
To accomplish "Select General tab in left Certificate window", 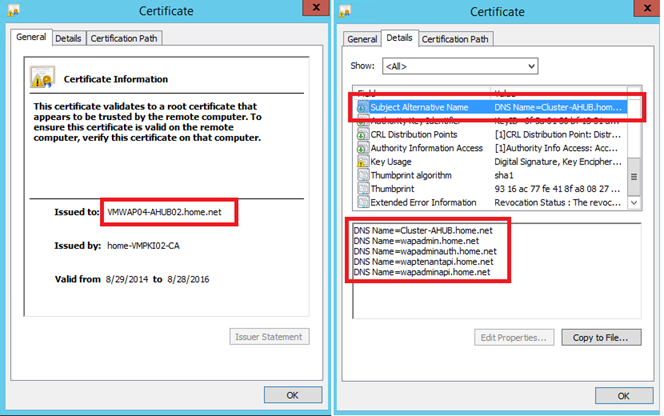I will 31,37.
